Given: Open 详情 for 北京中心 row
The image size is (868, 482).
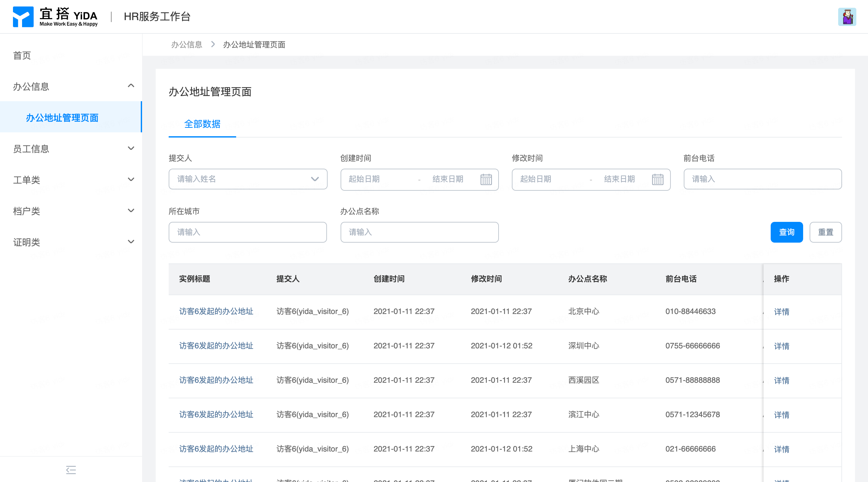Looking at the screenshot, I should (x=781, y=312).
